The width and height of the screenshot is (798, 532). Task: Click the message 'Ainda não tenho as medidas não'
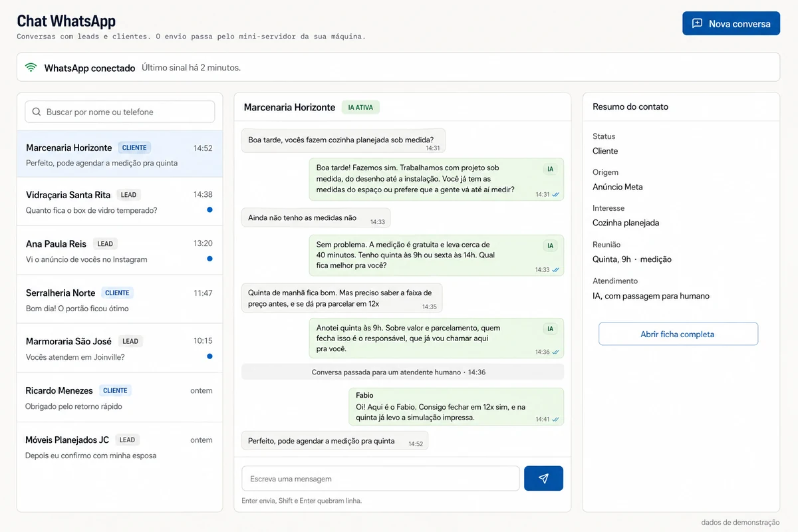tap(316, 217)
